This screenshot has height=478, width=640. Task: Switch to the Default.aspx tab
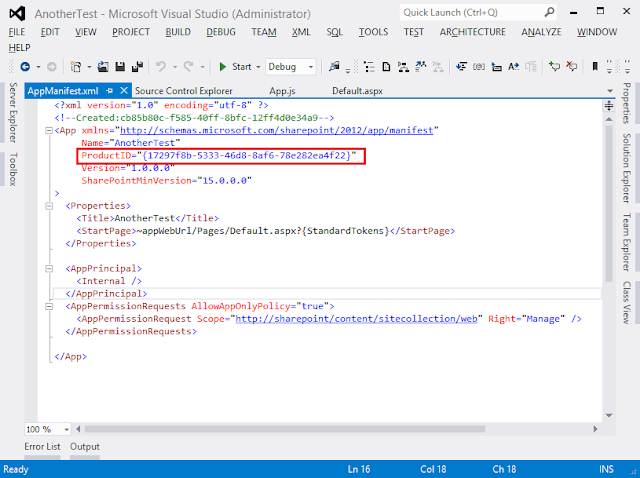(x=357, y=91)
